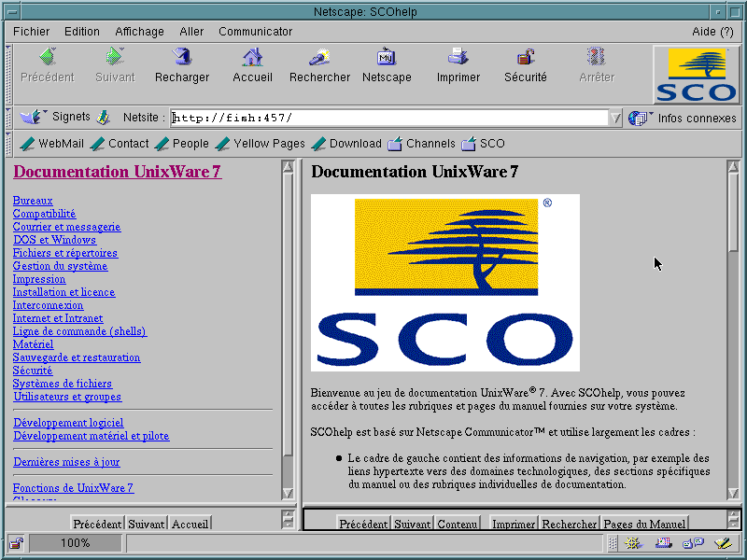Open the Fichier menu
The image size is (747, 560).
pos(32,32)
